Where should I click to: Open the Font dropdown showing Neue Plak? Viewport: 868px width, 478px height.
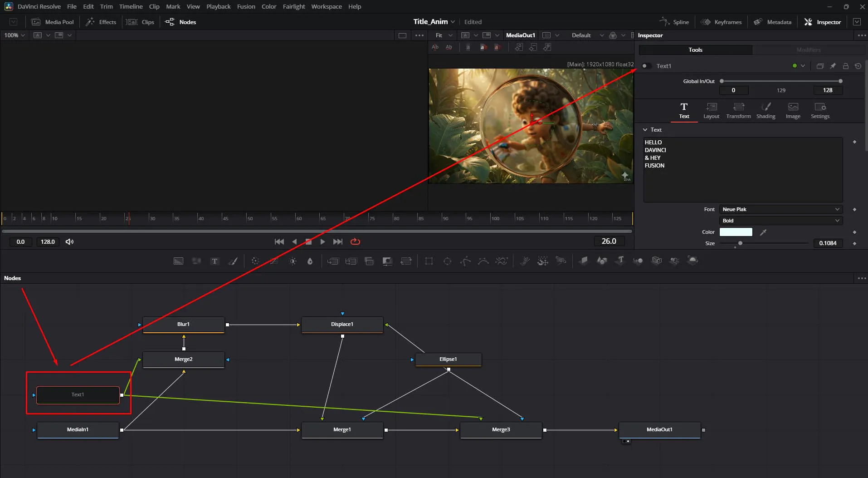click(780, 209)
